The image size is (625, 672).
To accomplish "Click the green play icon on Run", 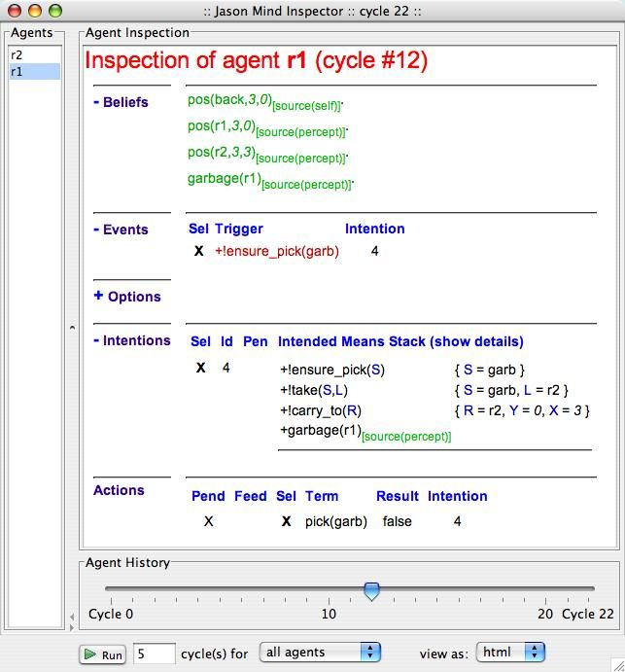I will 89,654.
